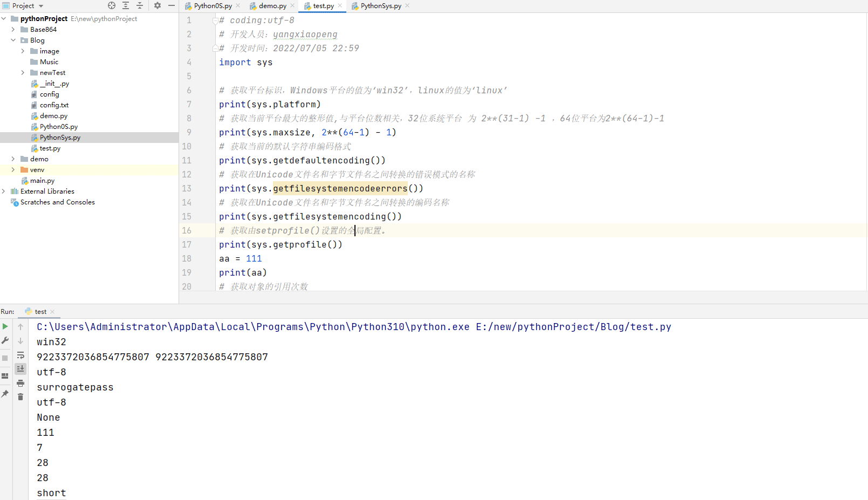Rerun the test script with green play button

pos(5,326)
